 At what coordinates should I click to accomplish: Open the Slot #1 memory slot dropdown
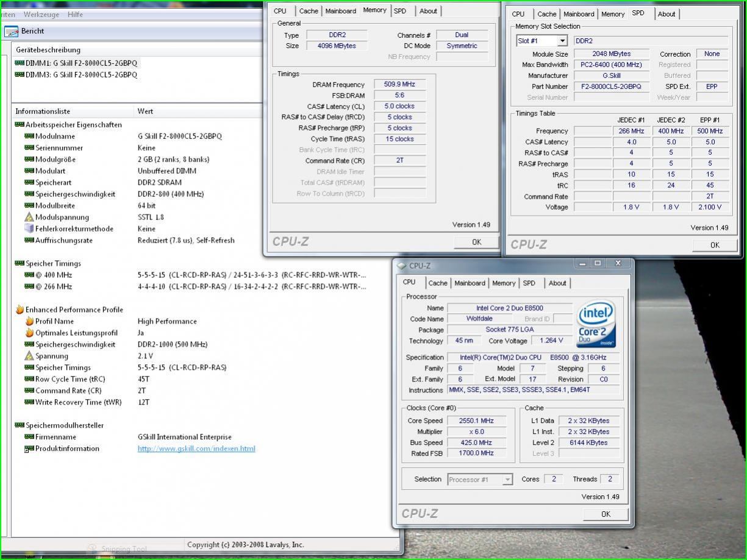coord(562,41)
